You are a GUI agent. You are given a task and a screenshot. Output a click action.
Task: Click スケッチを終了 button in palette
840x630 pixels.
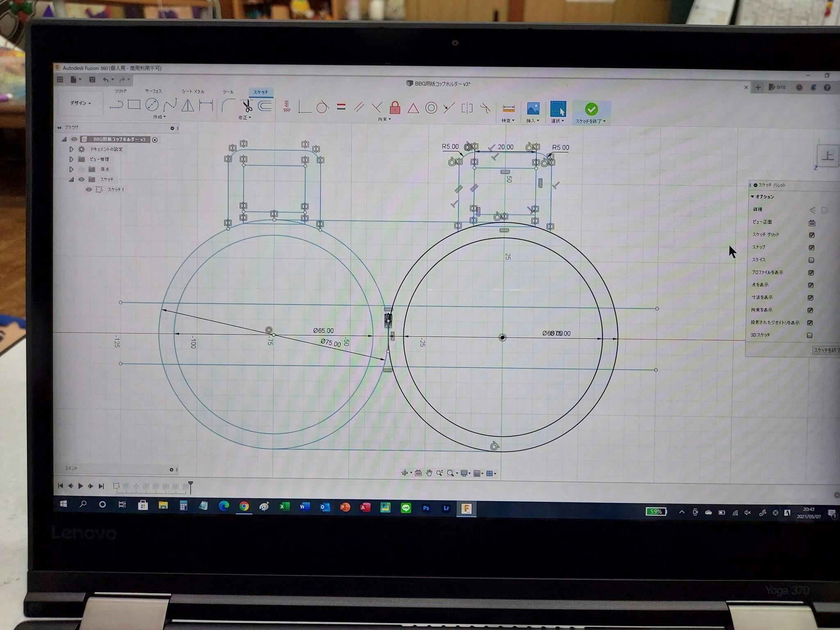[x=826, y=350]
